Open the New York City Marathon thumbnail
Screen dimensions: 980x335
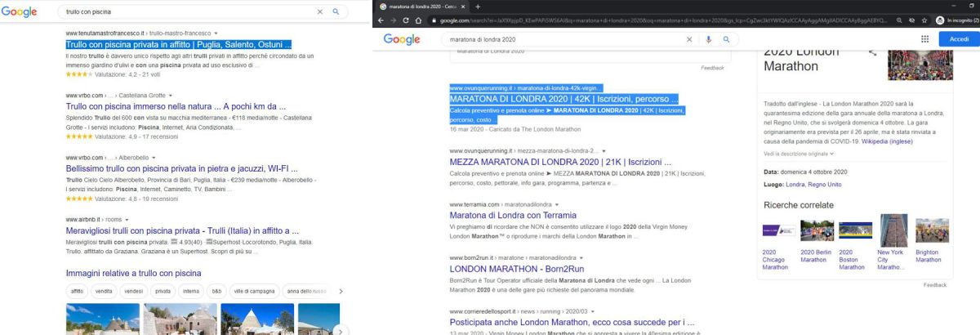893,230
